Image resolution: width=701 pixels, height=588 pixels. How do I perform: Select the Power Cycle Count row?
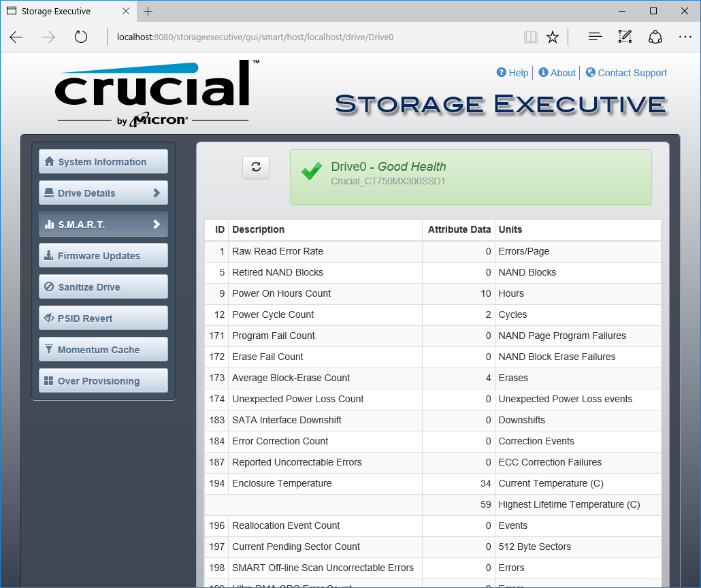pos(433,314)
